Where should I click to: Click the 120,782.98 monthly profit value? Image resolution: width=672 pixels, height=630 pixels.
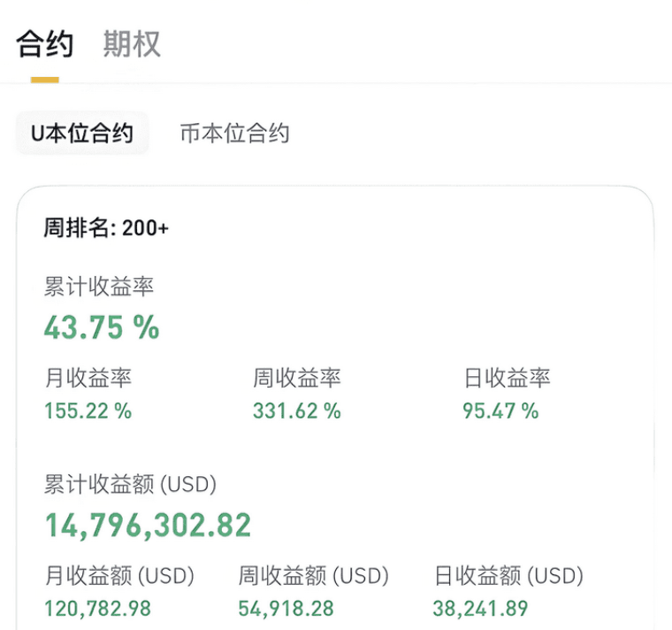point(98,609)
